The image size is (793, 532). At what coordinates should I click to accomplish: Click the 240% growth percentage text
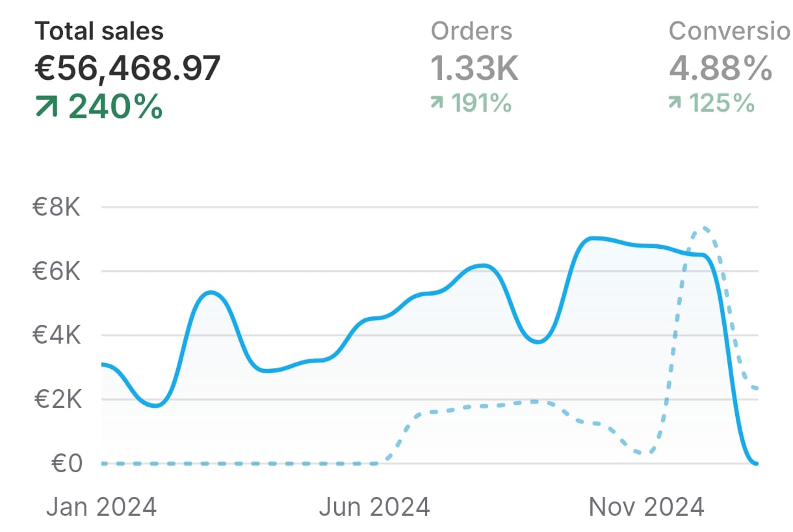pyautogui.click(x=115, y=107)
